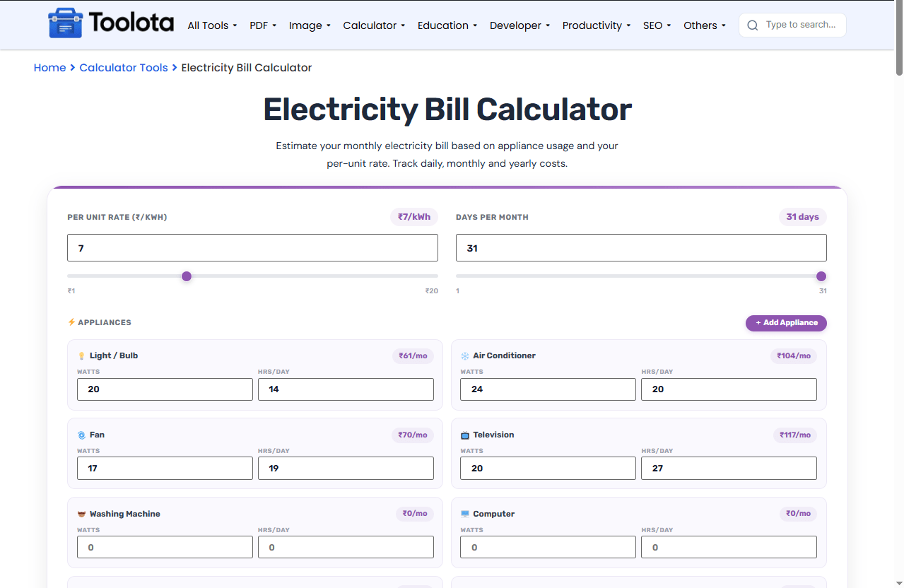Edit Washing Machine hrs/day field
The width and height of the screenshot is (904, 588).
[x=346, y=548]
